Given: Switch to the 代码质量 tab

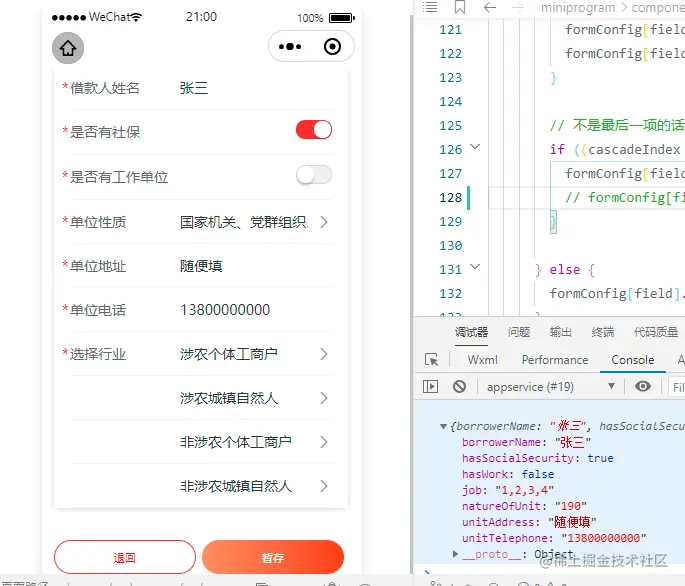Looking at the screenshot, I should tap(656, 332).
